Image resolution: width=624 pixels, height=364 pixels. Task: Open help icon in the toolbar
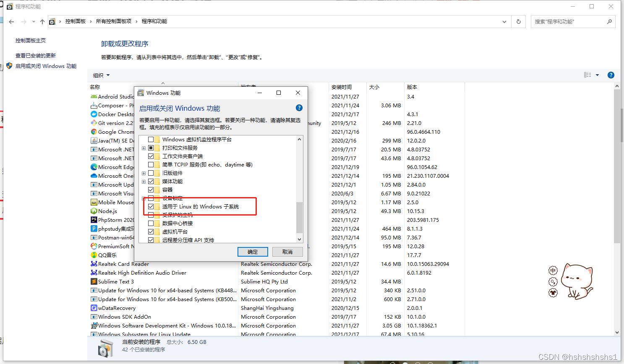pos(611,75)
